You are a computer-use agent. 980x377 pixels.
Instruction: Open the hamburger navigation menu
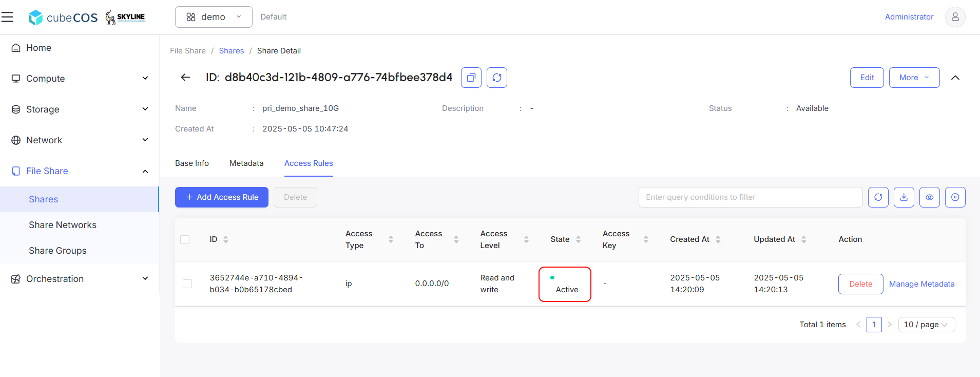tap(7, 17)
